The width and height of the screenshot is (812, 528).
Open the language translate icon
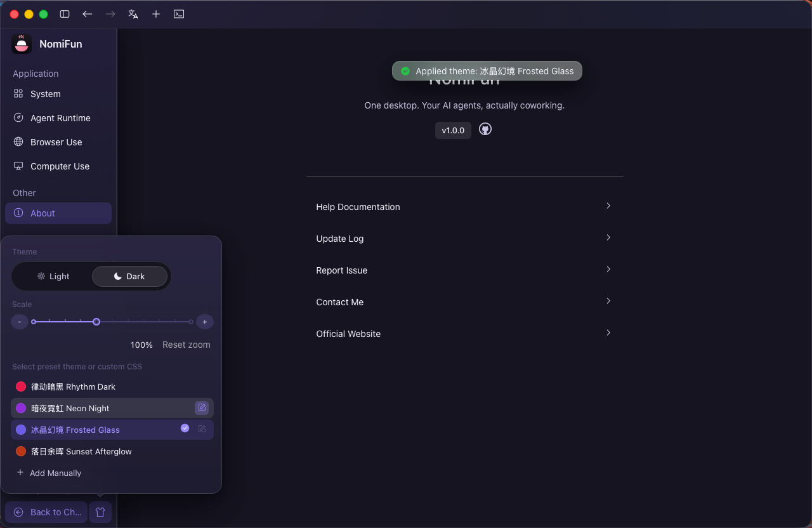(133, 14)
